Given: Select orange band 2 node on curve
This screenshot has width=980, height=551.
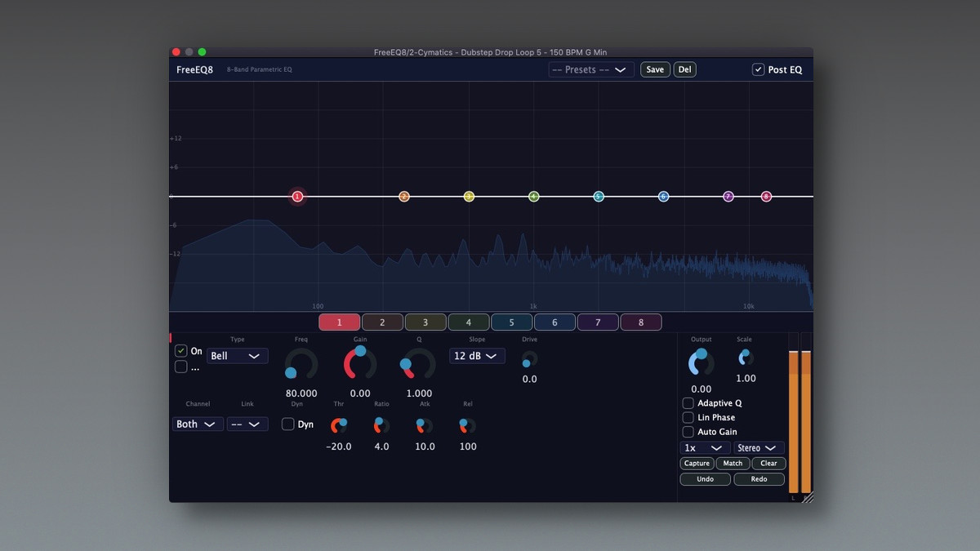Looking at the screenshot, I should (403, 197).
